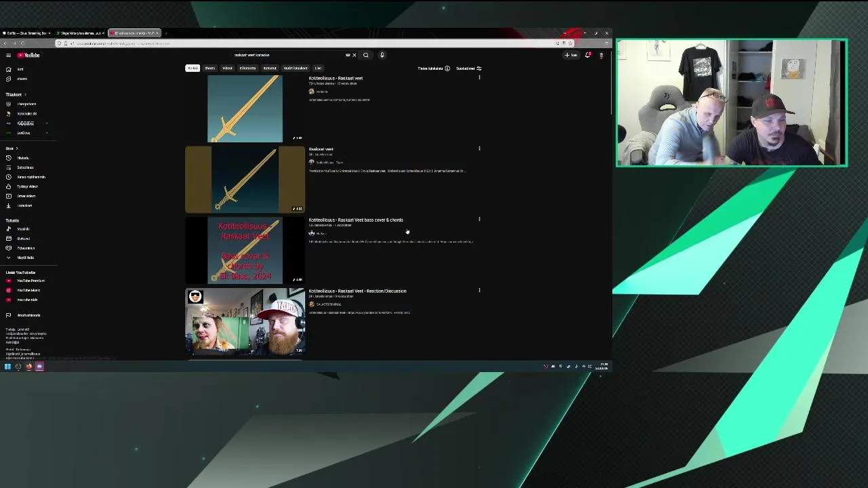868x488 pixels.
Task: Bookmark this page with star icon
Action: (570, 43)
